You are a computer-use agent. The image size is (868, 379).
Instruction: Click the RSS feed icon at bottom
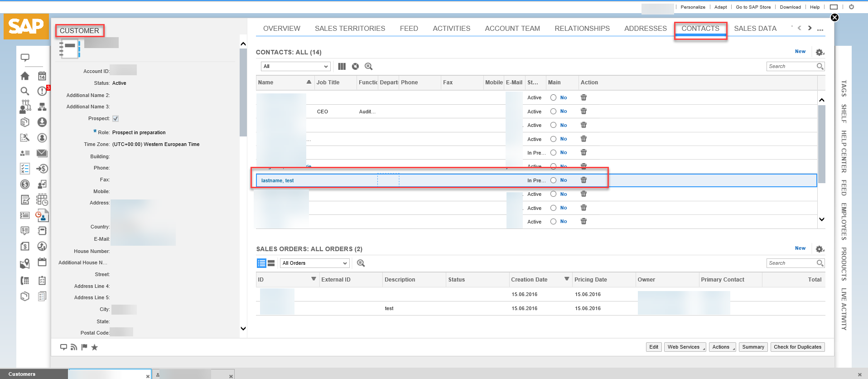74,347
